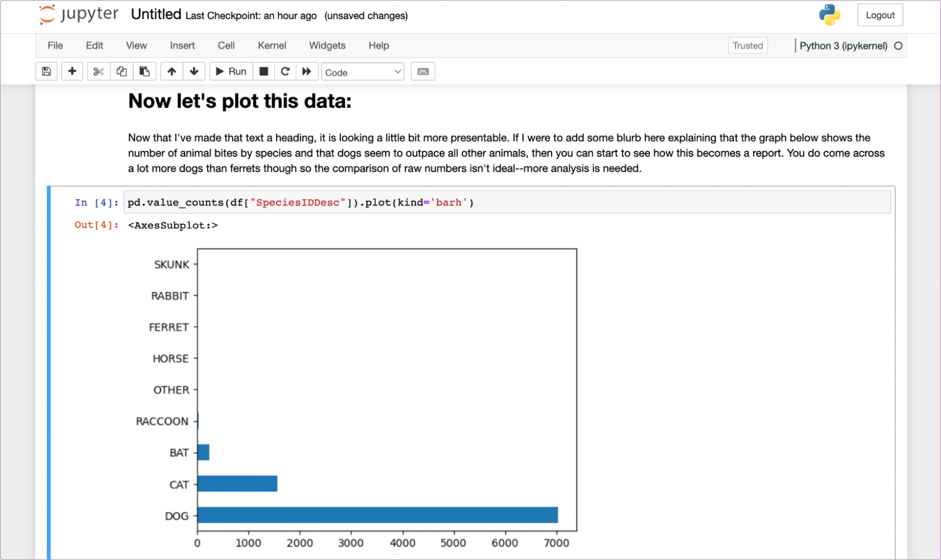Open the Kernel menu
Viewport: 941px width, 560px height.
pos(272,46)
